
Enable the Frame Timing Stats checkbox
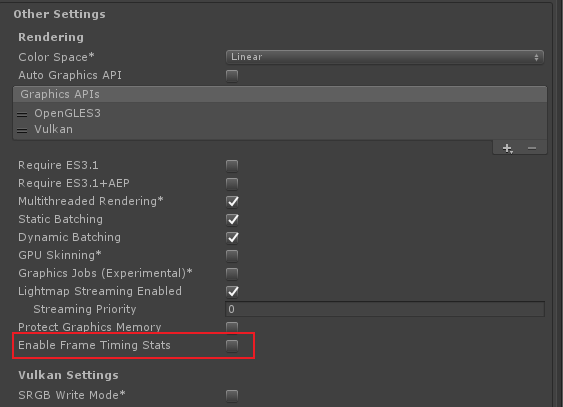[x=232, y=346]
